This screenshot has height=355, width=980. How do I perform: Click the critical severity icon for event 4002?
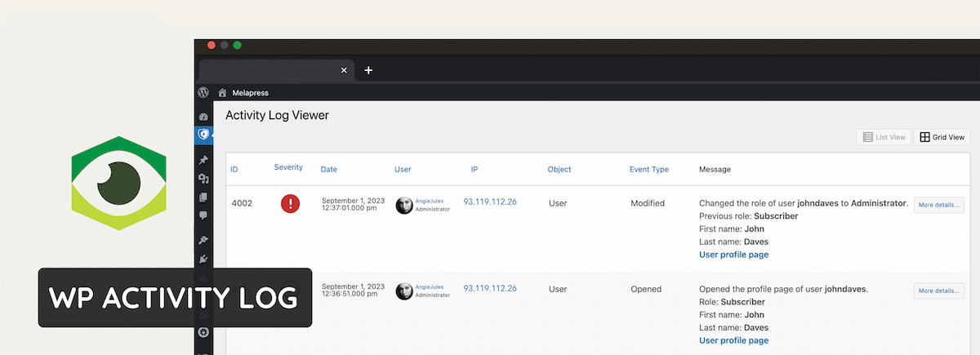290,204
